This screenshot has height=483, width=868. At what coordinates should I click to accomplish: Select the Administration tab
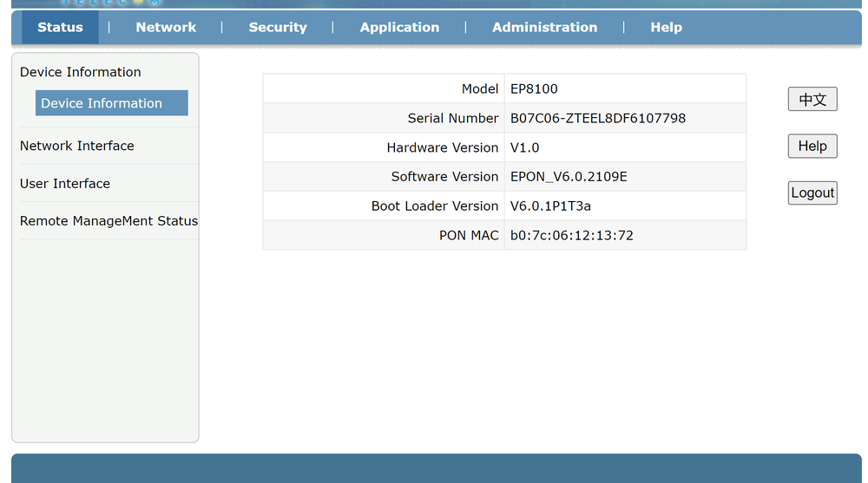(544, 27)
